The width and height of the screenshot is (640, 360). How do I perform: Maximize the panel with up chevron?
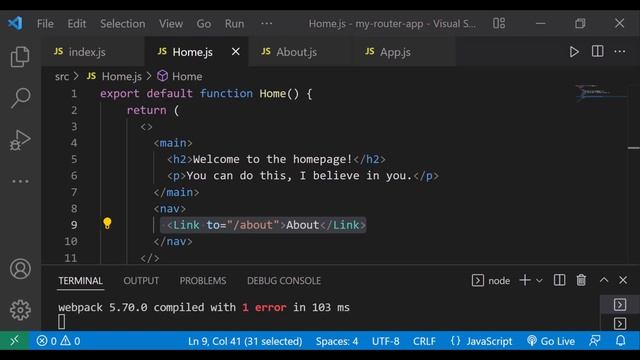pyautogui.click(x=604, y=280)
